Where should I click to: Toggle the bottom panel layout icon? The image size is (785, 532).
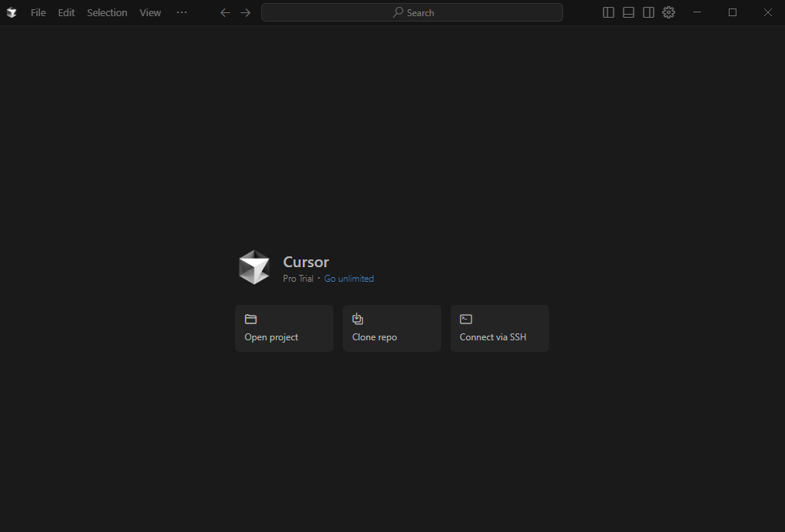tap(629, 12)
